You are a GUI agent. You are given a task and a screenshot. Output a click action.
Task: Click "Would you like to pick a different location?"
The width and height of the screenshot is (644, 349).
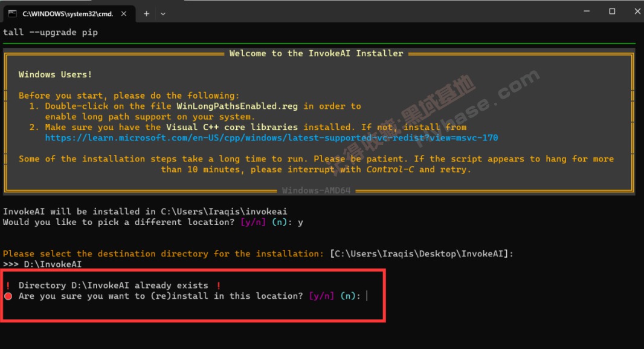tap(118, 223)
